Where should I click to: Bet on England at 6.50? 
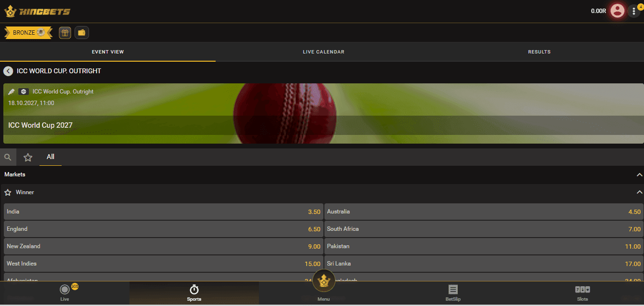tap(163, 229)
